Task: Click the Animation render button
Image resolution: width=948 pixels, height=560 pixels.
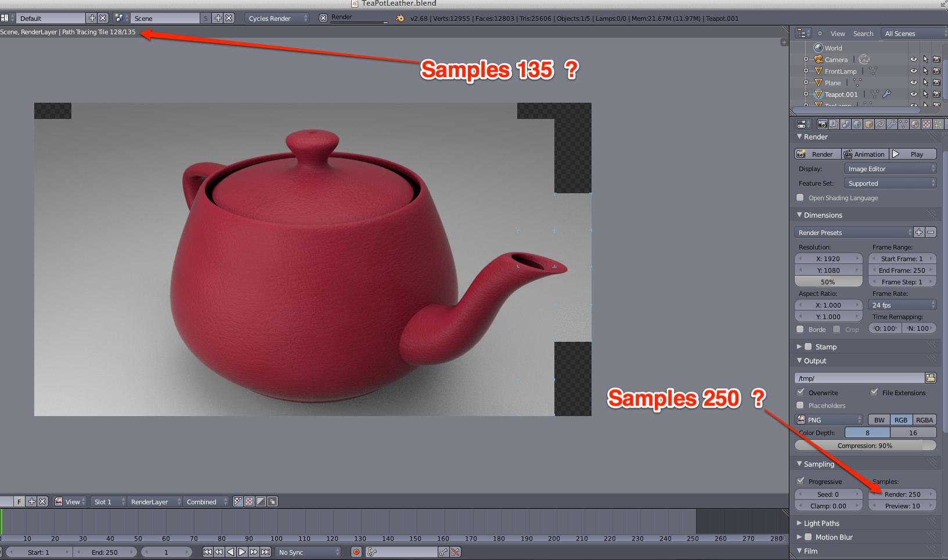Action: (864, 154)
